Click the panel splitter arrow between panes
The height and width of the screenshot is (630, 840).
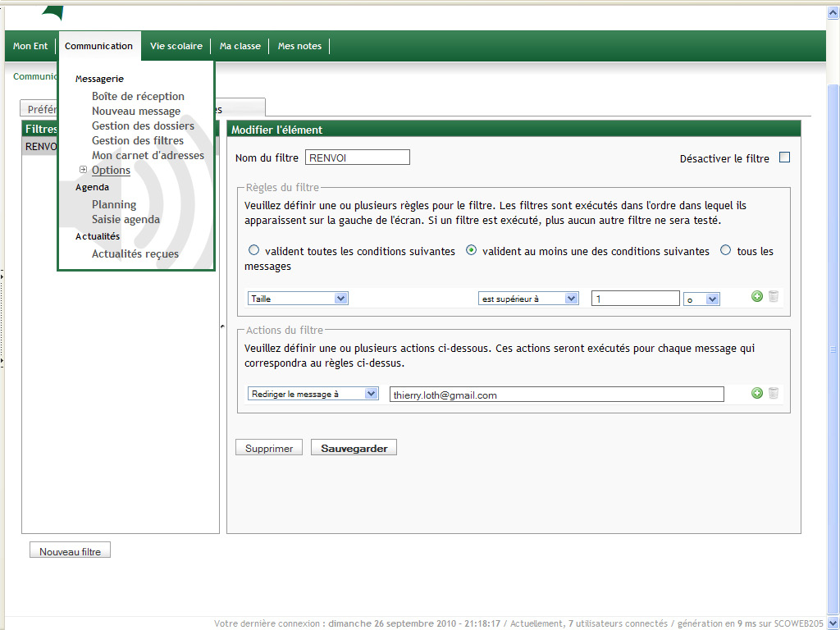(222, 326)
